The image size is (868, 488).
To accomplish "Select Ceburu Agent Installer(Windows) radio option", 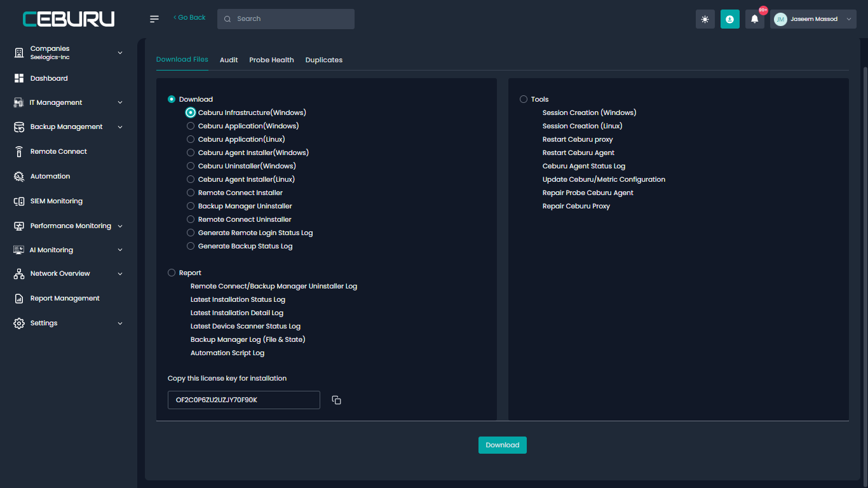I will pos(191,152).
